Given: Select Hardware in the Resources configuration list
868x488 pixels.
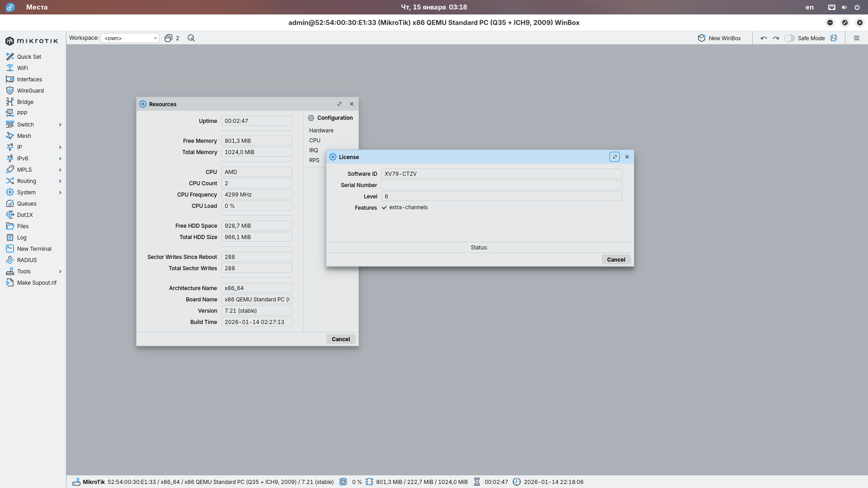Looking at the screenshot, I should (321, 131).
